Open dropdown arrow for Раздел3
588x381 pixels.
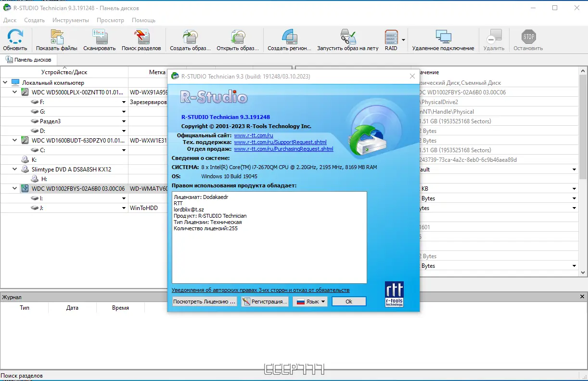[124, 121]
